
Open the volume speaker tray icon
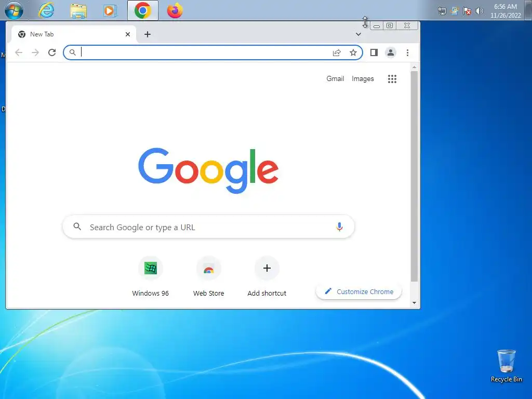[x=479, y=11]
